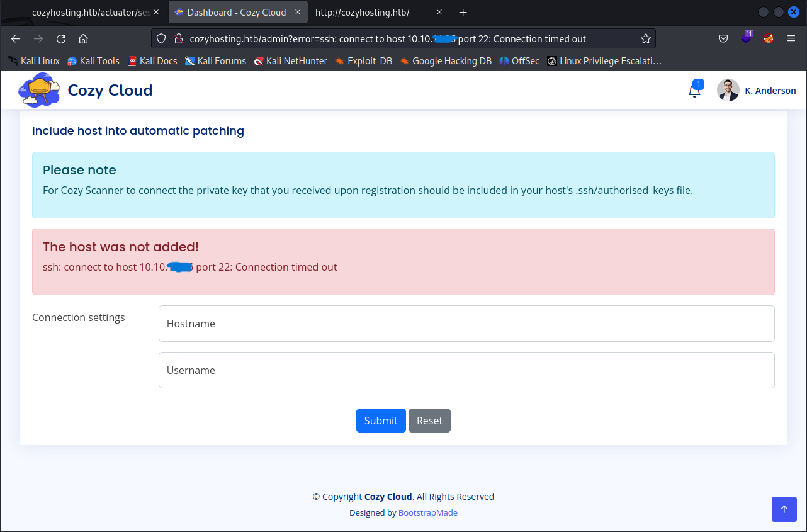The height and width of the screenshot is (532, 807).
Task: Click the scroll-to-top arrow button
Action: (x=784, y=509)
